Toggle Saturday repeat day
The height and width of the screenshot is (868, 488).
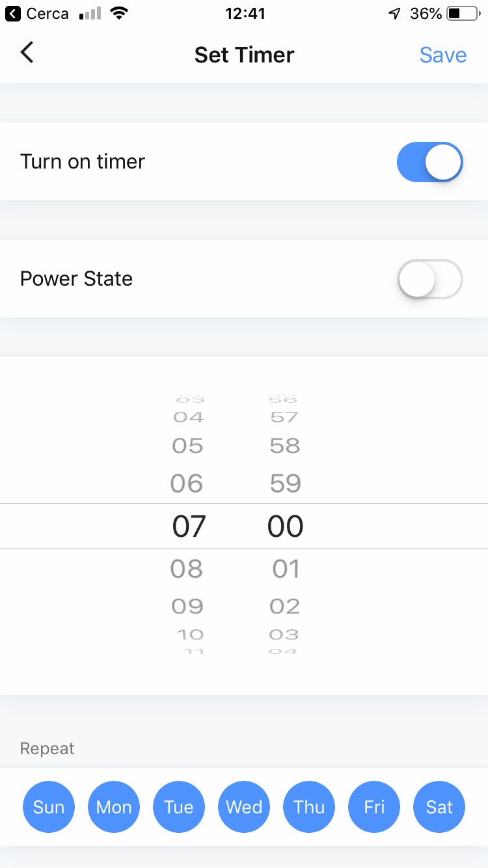pos(439,807)
